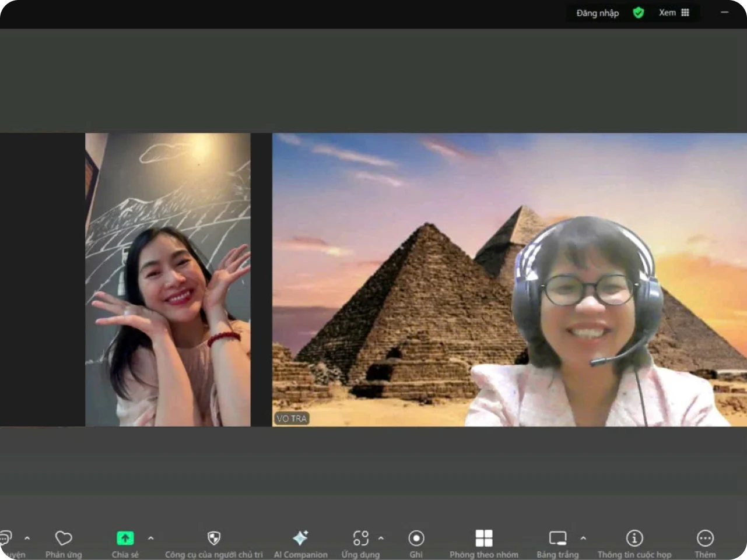The image size is (747, 560).
Task: Expand the chevron beside the chat icon
Action: (27, 538)
